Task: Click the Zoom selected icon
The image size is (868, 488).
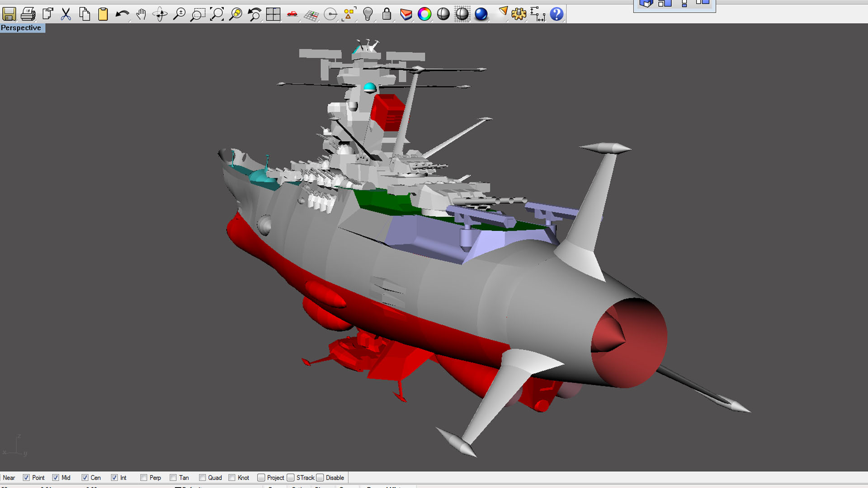Action: [x=236, y=14]
